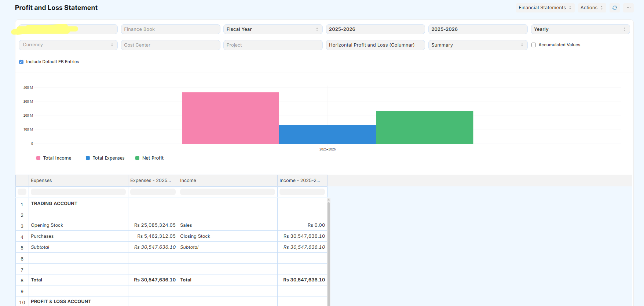Uncheck Include Default FB Entries

point(21,62)
